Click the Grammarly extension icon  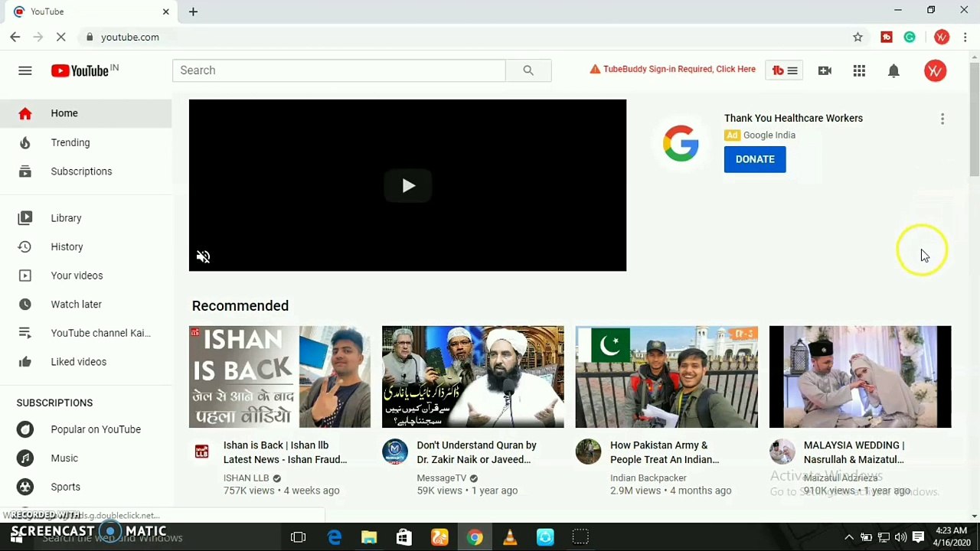pyautogui.click(x=910, y=37)
